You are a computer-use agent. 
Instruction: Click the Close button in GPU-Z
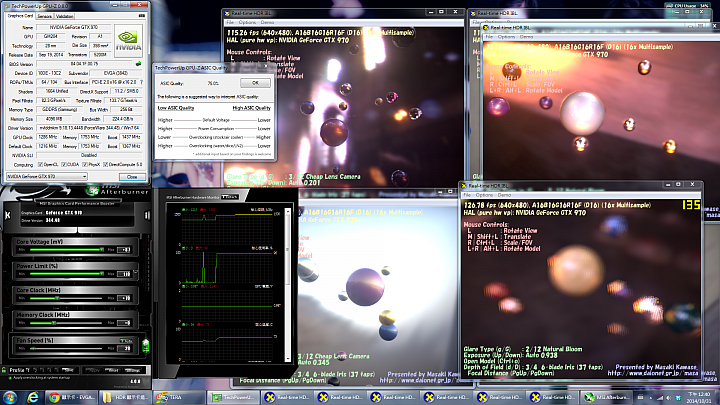tap(132, 177)
